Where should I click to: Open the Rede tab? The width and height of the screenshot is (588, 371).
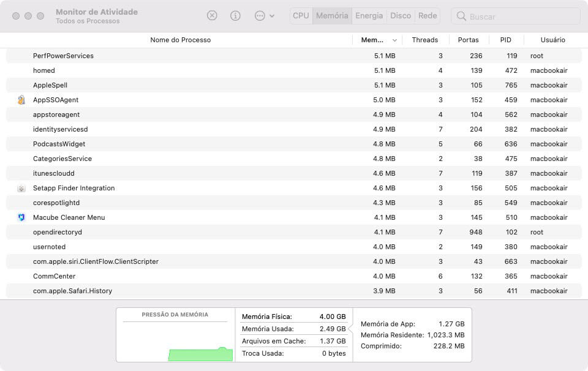tap(428, 16)
